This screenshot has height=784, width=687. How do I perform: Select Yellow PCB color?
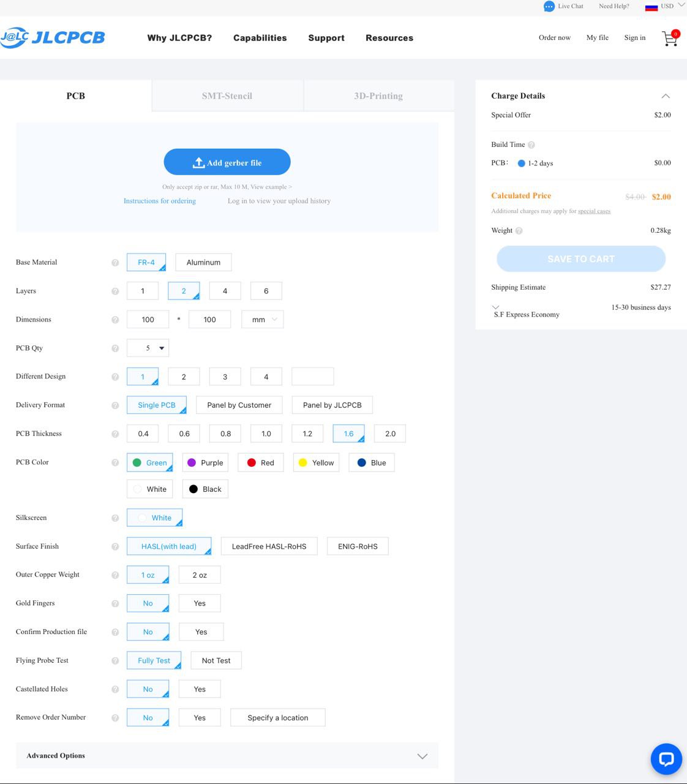click(x=317, y=462)
